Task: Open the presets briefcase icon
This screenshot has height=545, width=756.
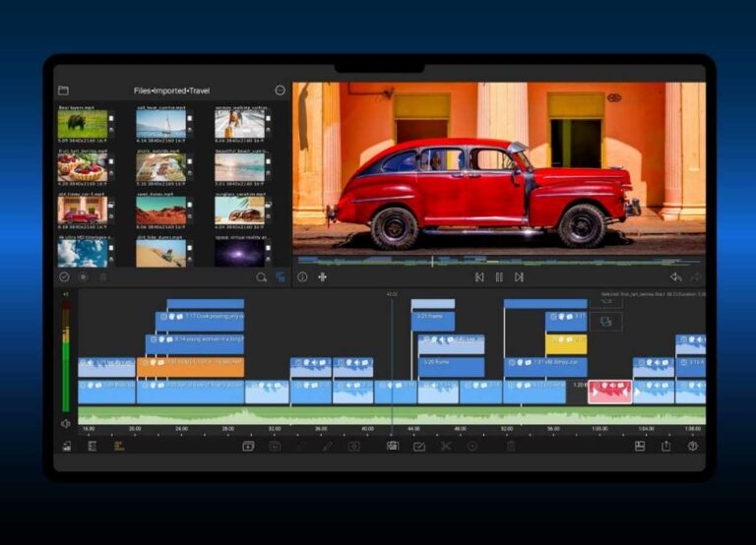Action: 393,447
